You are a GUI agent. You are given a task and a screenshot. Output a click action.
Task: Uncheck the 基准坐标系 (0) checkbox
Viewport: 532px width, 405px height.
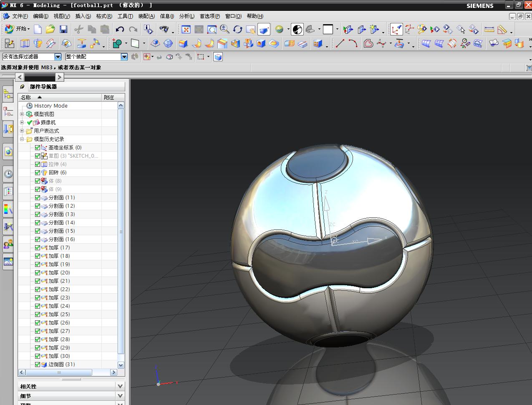tap(38, 148)
